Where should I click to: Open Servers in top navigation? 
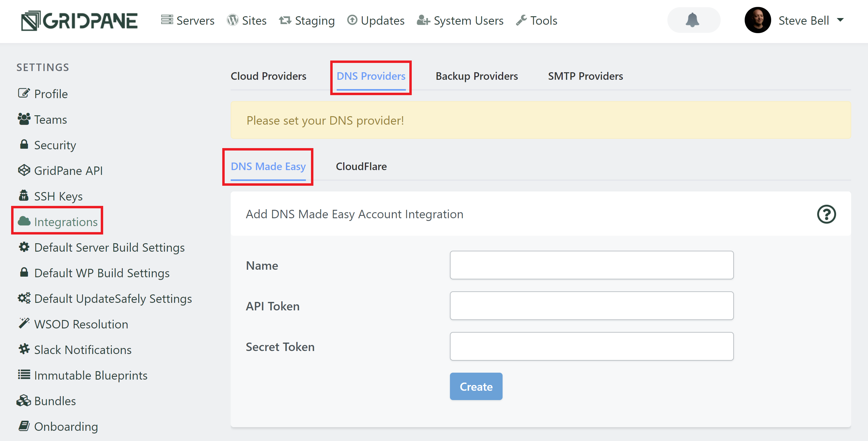[x=188, y=20]
